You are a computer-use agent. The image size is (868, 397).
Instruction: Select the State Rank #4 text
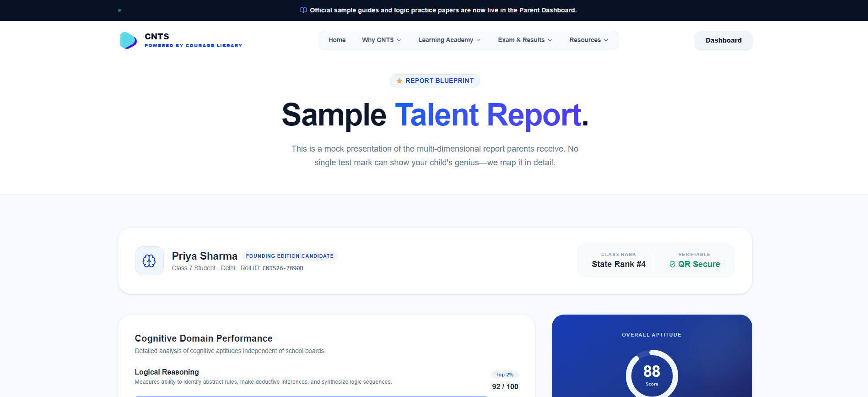pos(619,264)
